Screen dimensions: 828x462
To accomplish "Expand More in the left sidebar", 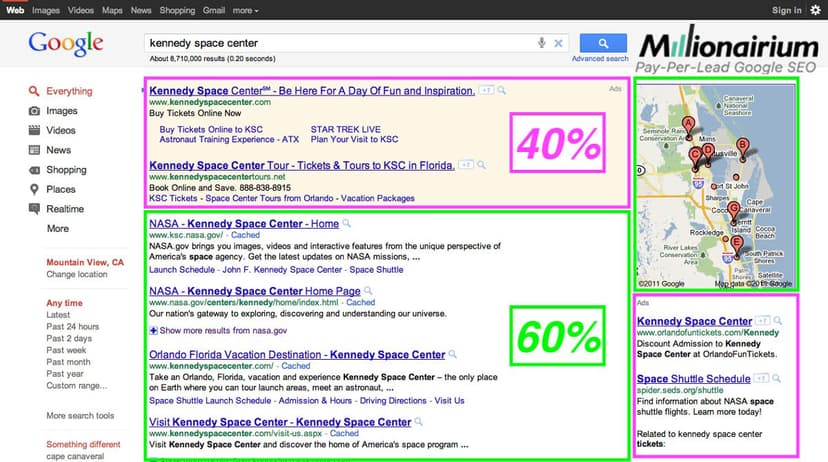I will click(58, 229).
